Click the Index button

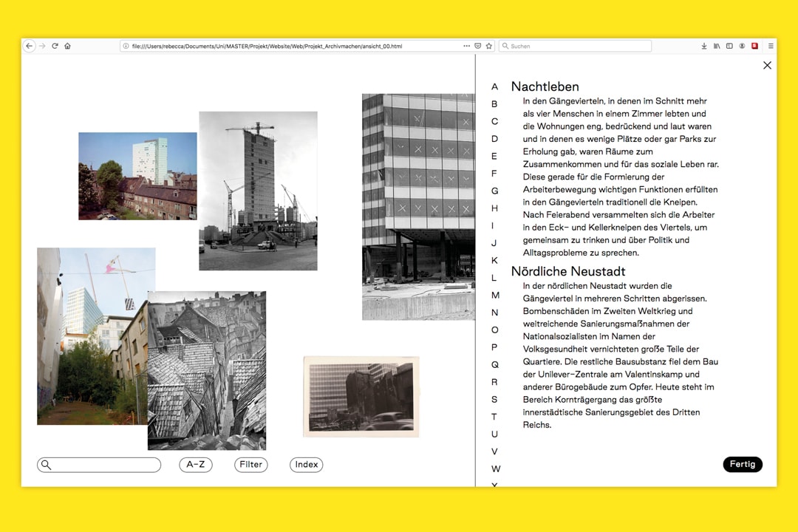click(307, 464)
